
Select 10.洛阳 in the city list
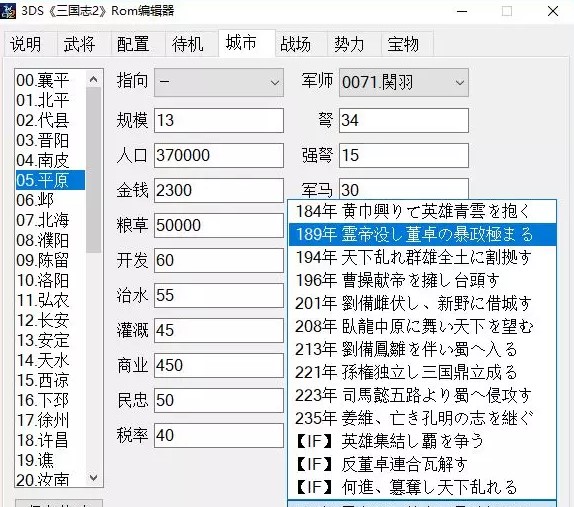pyautogui.click(x=50, y=280)
